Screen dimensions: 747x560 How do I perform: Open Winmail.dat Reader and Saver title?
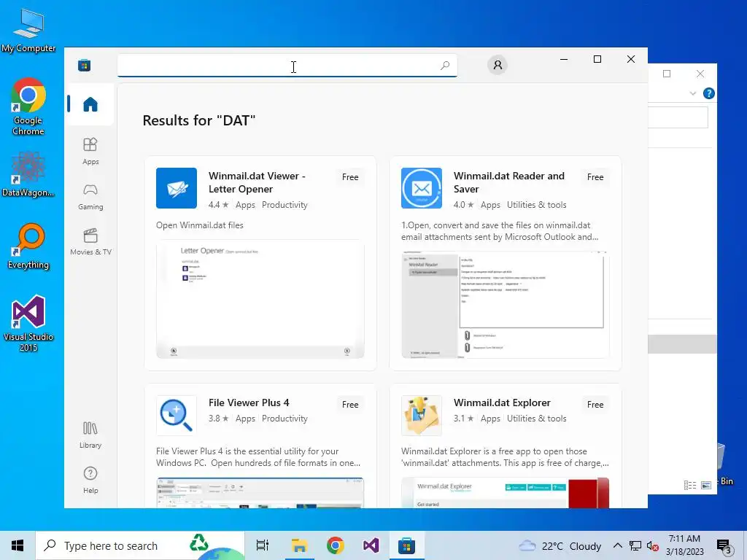(x=508, y=182)
